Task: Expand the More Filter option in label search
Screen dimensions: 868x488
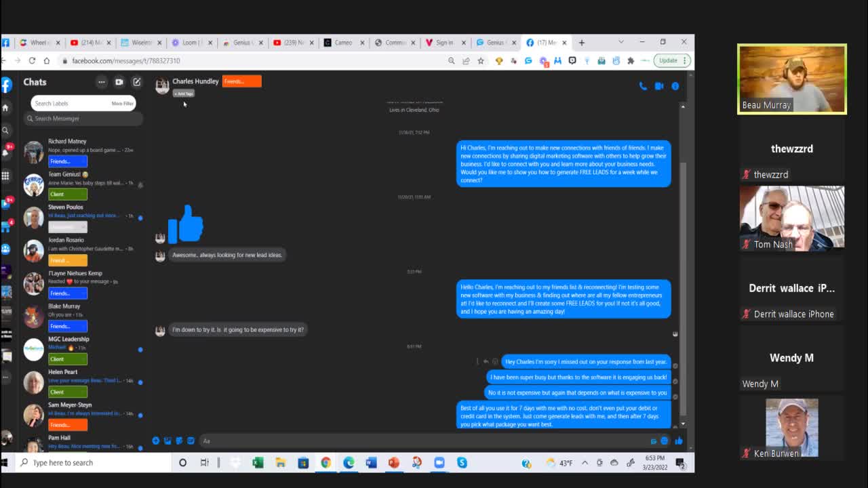Action: point(123,104)
